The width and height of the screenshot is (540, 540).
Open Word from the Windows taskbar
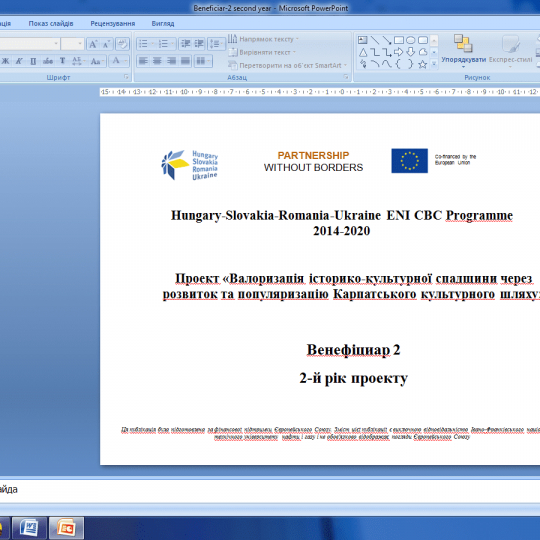click(x=29, y=528)
